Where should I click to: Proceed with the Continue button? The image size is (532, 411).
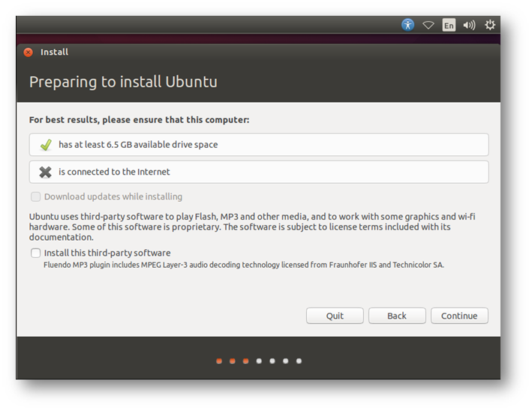[459, 316]
